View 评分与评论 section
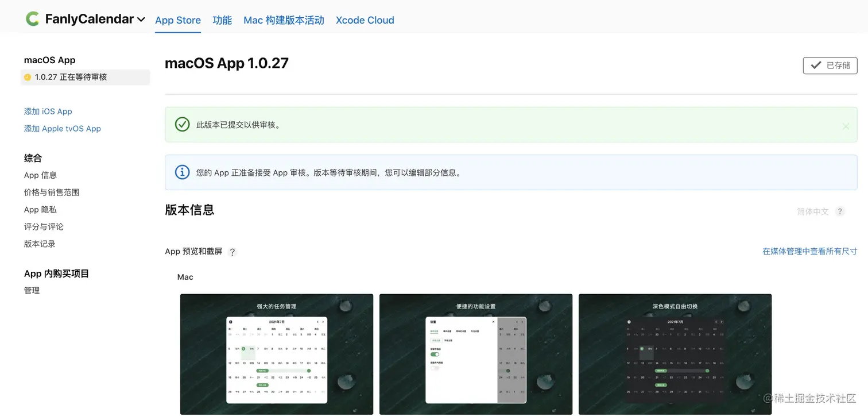This screenshot has height=416, width=868. [x=44, y=227]
